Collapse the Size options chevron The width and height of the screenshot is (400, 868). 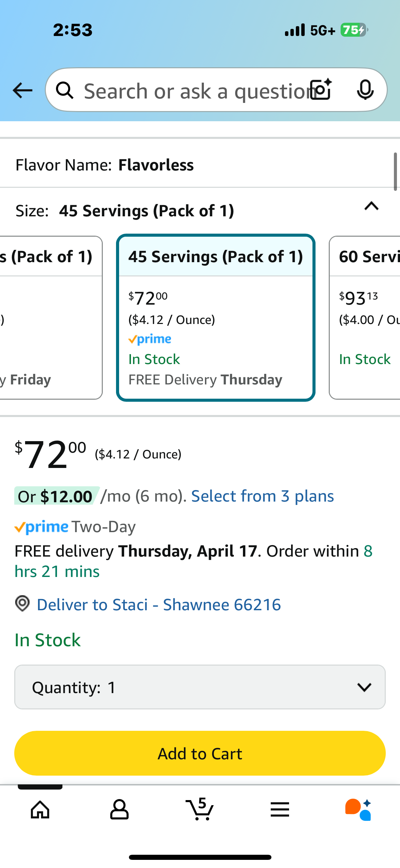pos(372,206)
